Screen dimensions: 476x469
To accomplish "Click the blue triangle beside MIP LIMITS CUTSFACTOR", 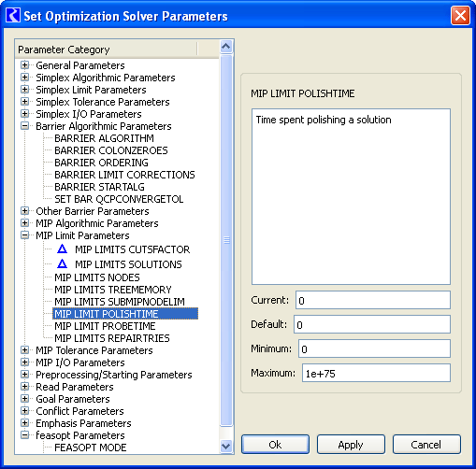I will 63,249.
